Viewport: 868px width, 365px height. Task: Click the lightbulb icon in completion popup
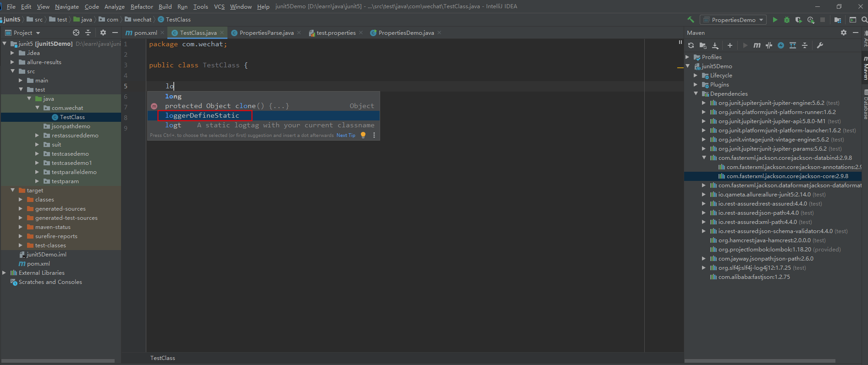[363, 135]
